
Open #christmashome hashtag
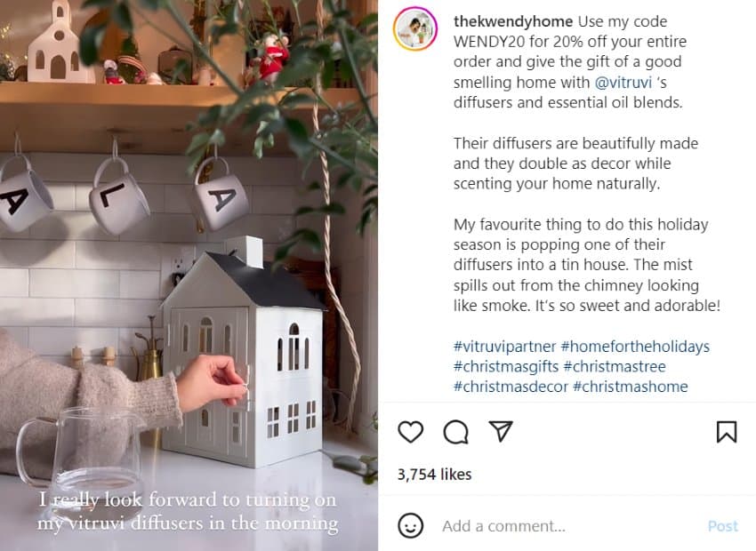(631, 387)
